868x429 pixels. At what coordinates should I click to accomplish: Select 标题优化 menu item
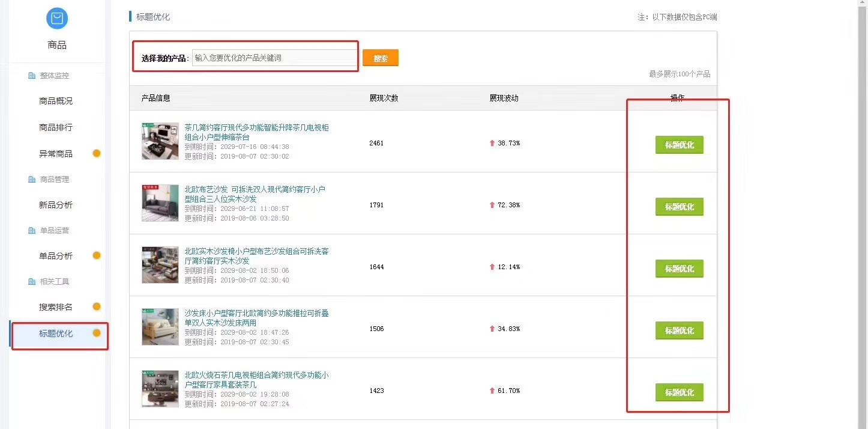coord(56,333)
